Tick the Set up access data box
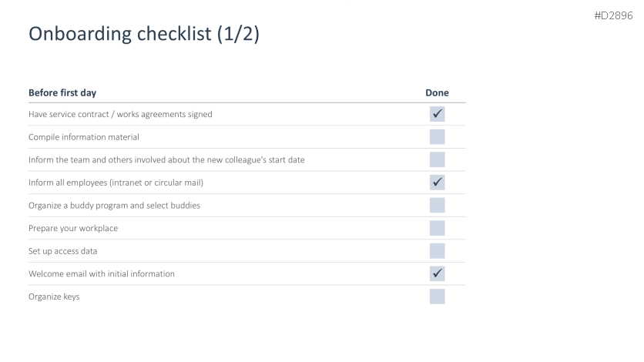 437,251
